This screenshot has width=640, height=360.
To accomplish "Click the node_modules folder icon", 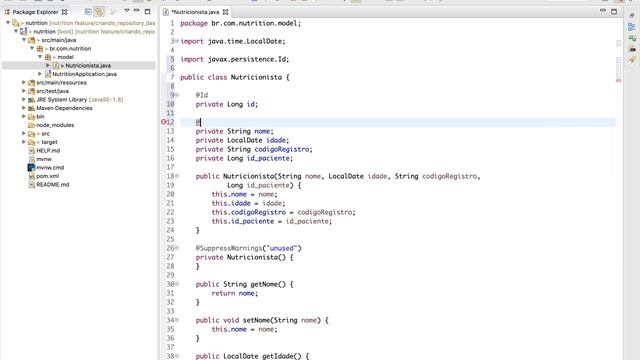I will (x=31, y=125).
